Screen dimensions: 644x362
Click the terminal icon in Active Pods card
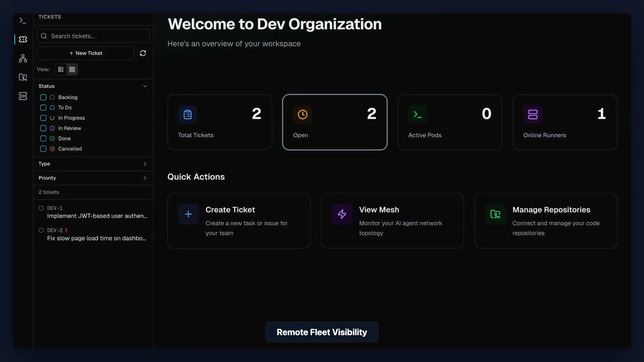pyautogui.click(x=418, y=115)
